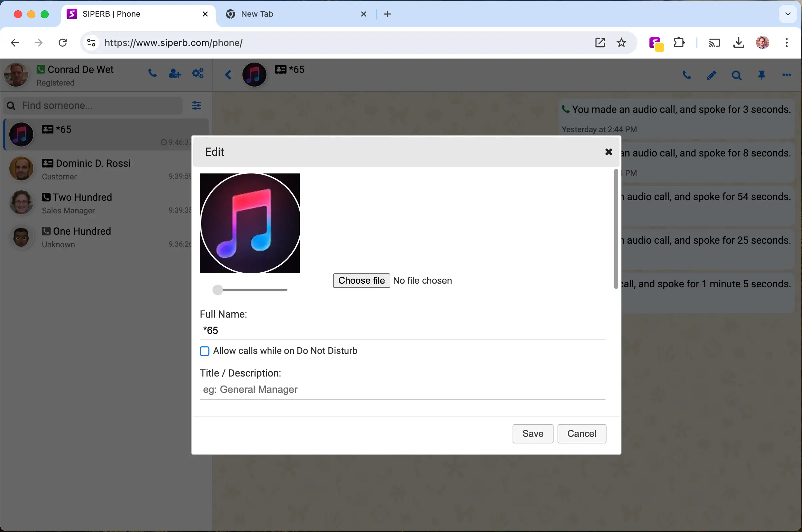This screenshot has width=802, height=532.
Task: Open the browser downloads icon
Action: coord(738,43)
